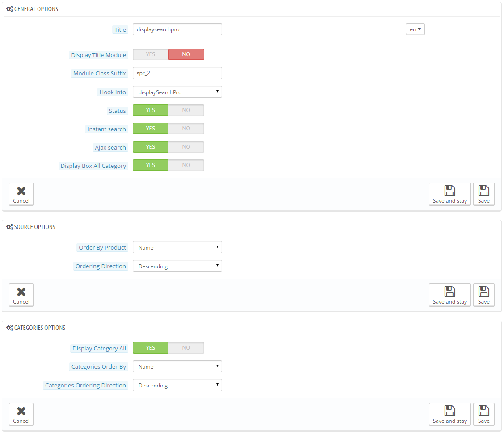This screenshot has width=504, height=433.
Task: Click the Cancel X icon in General Options
Action: click(21, 191)
